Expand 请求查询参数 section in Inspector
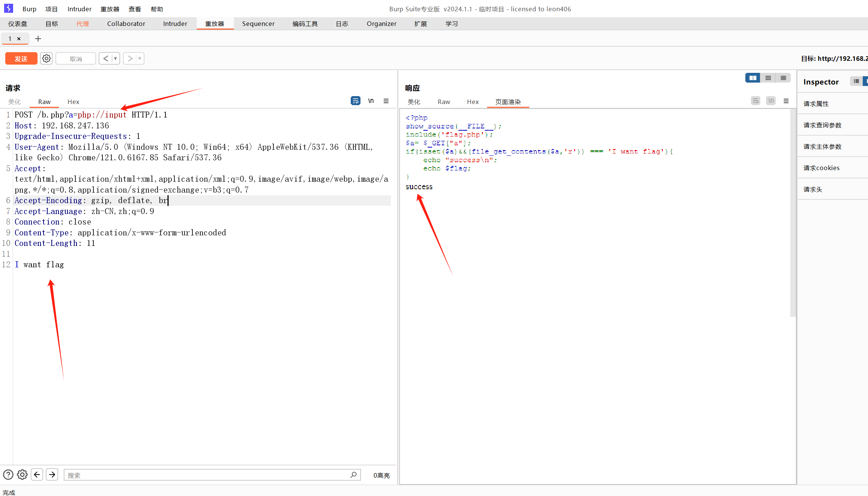This screenshot has height=496, width=868. tap(822, 125)
